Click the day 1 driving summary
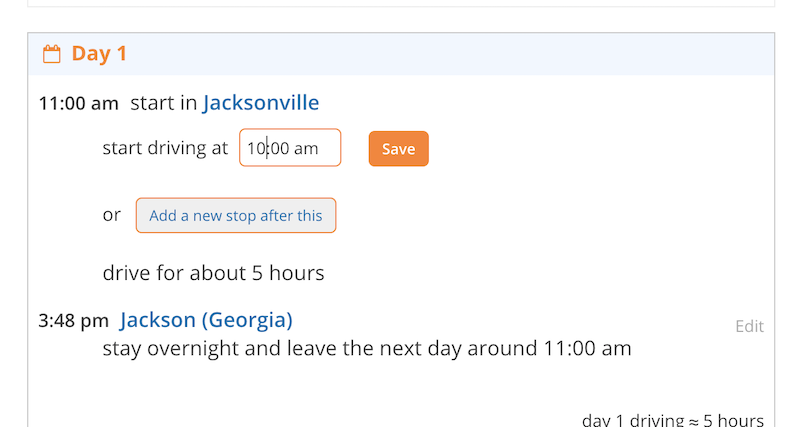The height and width of the screenshot is (427, 800). click(x=672, y=420)
